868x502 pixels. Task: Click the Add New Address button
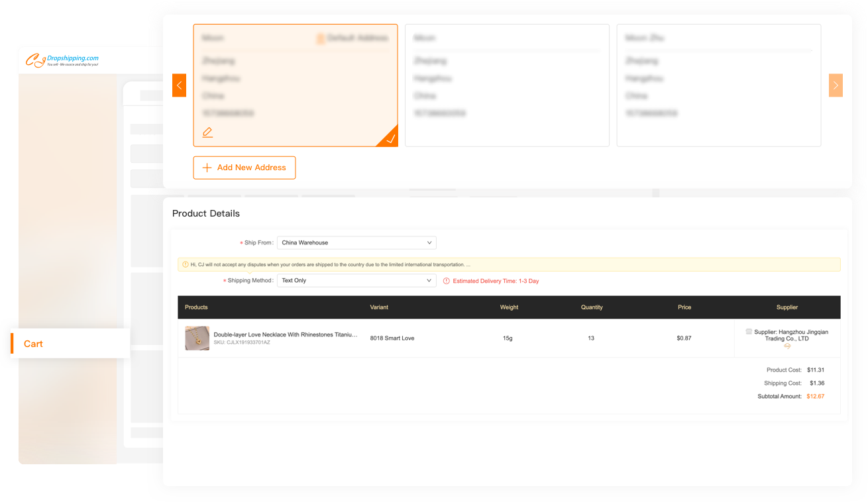(x=244, y=168)
